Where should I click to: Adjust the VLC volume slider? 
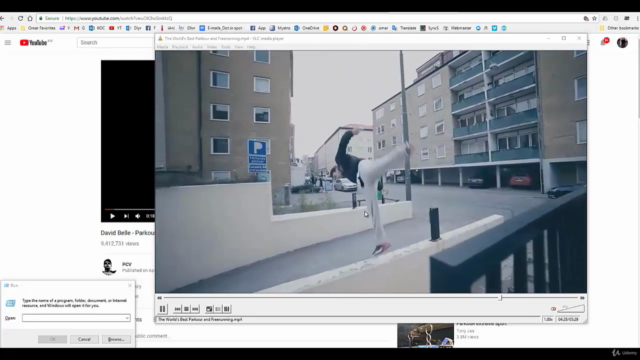point(571,309)
